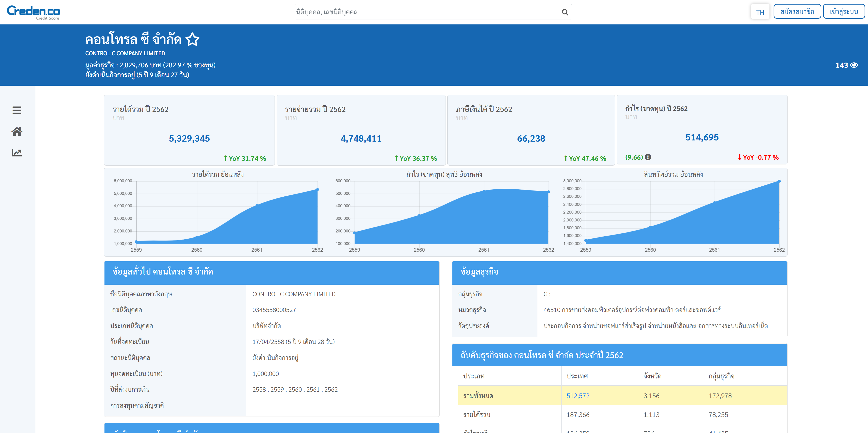Switch language with TH button
868x433 pixels.
pos(760,12)
